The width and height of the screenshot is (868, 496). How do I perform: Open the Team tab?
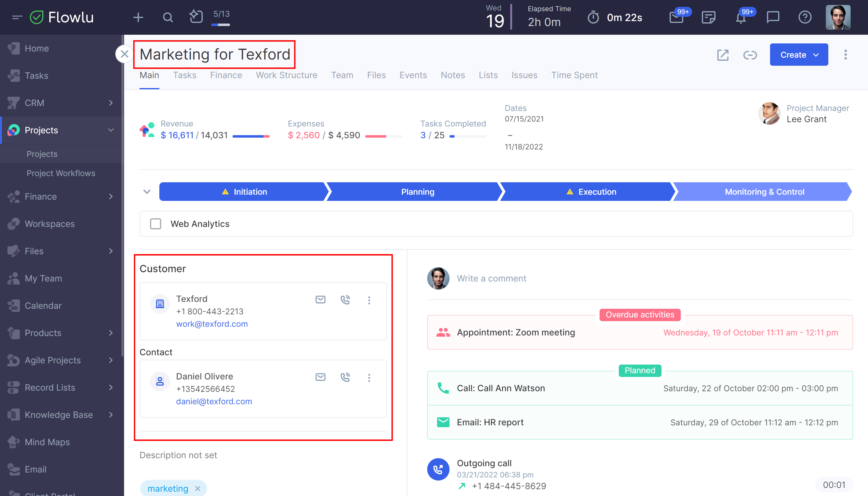[x=342, y=75]
